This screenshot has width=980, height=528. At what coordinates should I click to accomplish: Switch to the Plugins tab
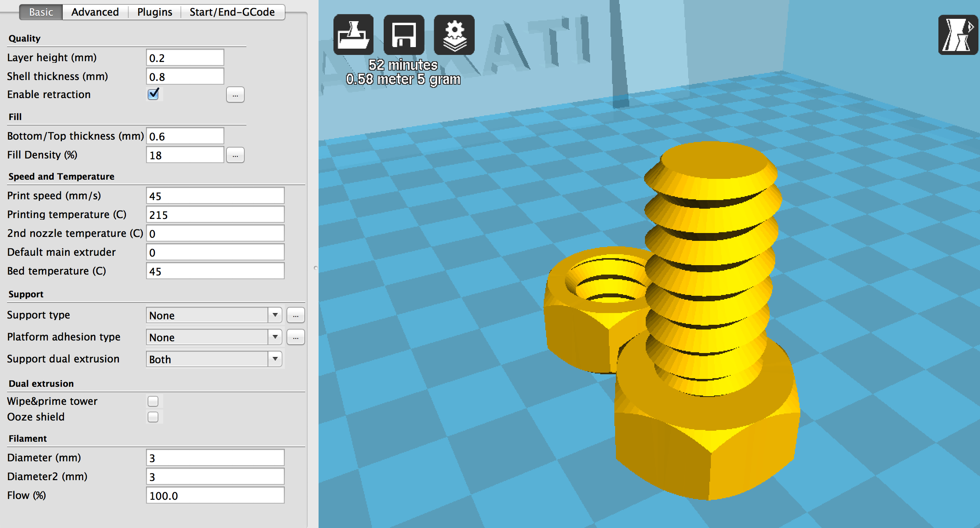pos(155,12)
